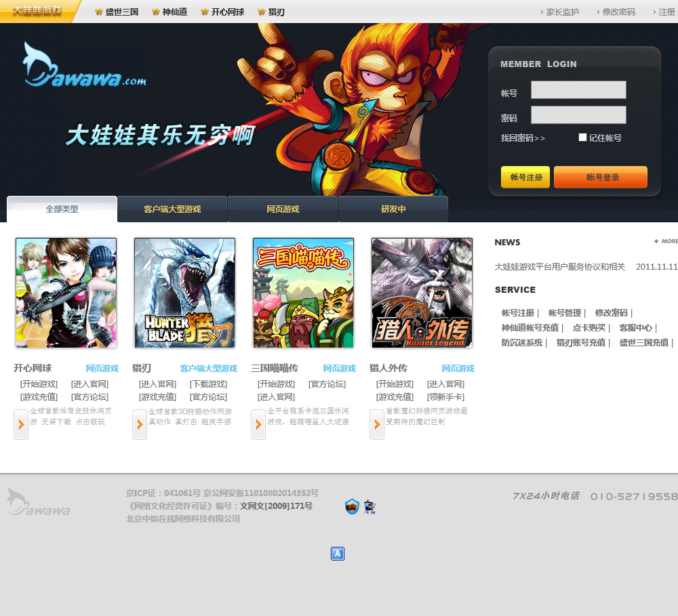Viewport: 678px width, 616px height.
Task: Click the orange 帐号登录 button
Action: click(601, 178)
